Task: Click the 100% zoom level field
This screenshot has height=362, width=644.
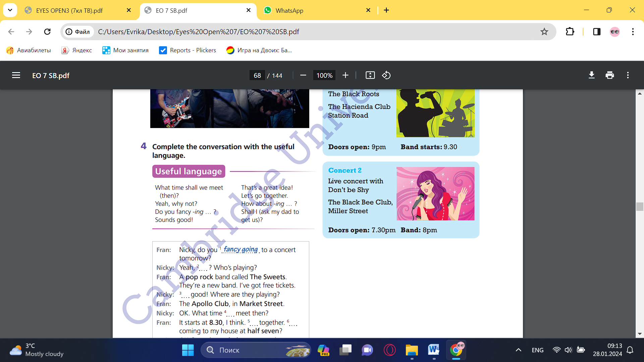Action: tap(324, 75)
